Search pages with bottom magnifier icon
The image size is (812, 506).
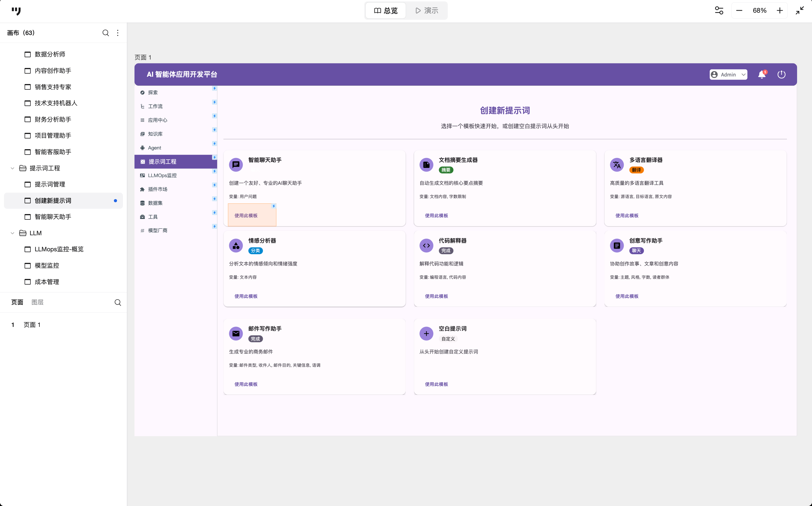pos(118,303)
